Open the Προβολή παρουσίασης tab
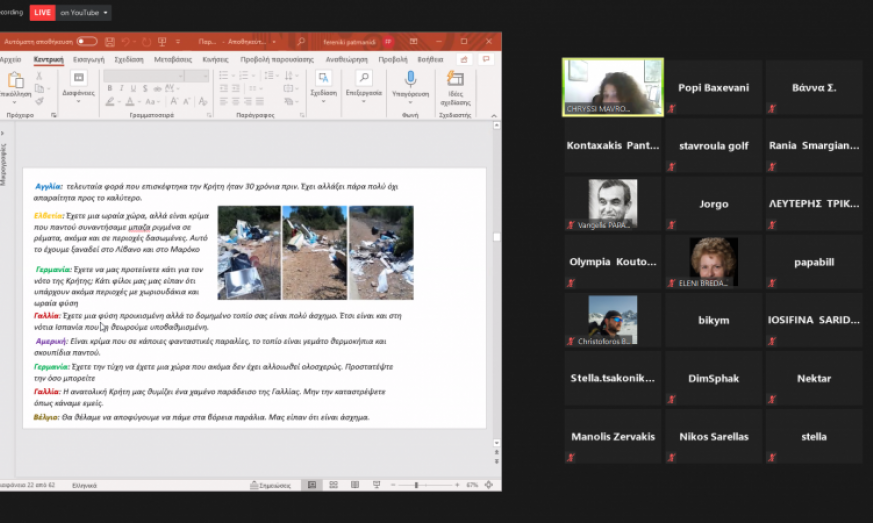873x523 pixels. click(277, 60)
